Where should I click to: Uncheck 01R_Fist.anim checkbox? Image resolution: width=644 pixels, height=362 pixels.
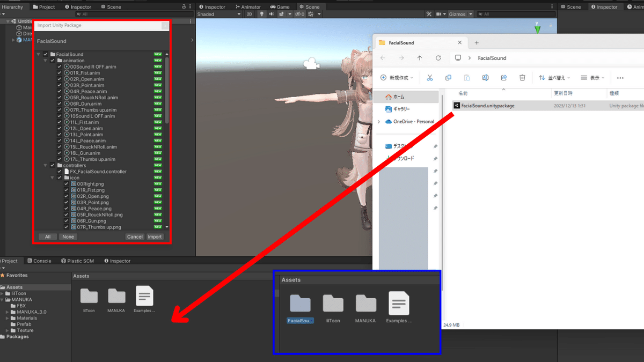(x=60, y=73)
